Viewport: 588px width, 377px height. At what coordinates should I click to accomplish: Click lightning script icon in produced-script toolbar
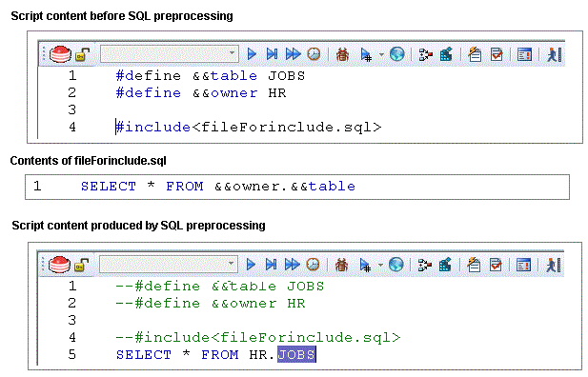pyautogui.click(x=474, y=265)
